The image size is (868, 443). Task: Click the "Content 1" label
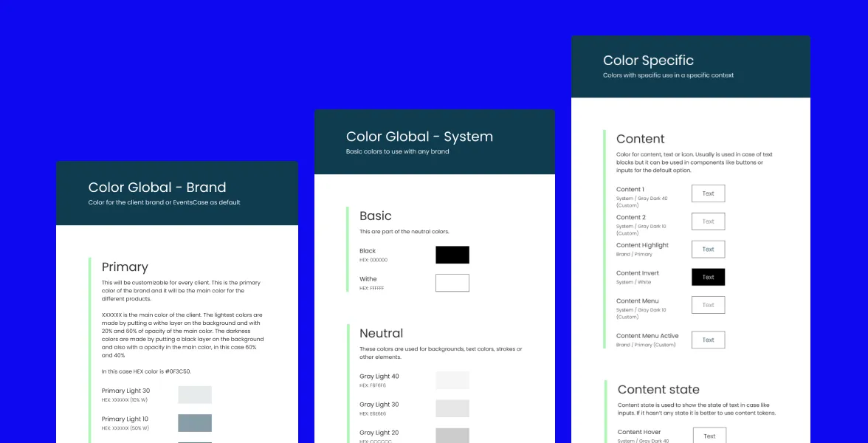click(x=630, y=189)
